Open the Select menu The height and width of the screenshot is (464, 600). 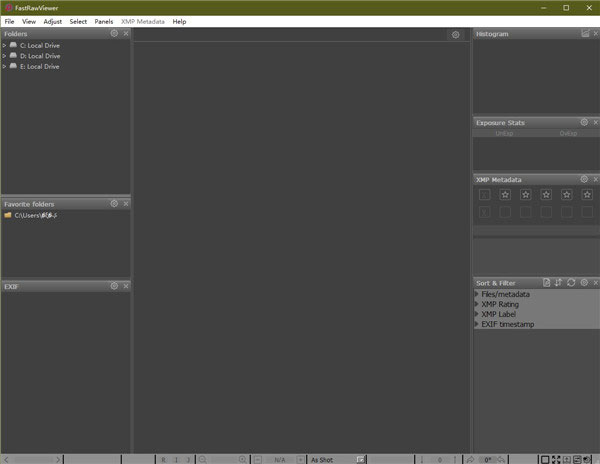(78, 21)
